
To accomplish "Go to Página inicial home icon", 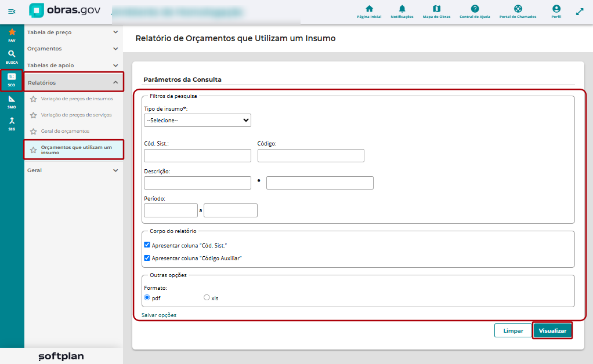I will (x=369, y=12).
